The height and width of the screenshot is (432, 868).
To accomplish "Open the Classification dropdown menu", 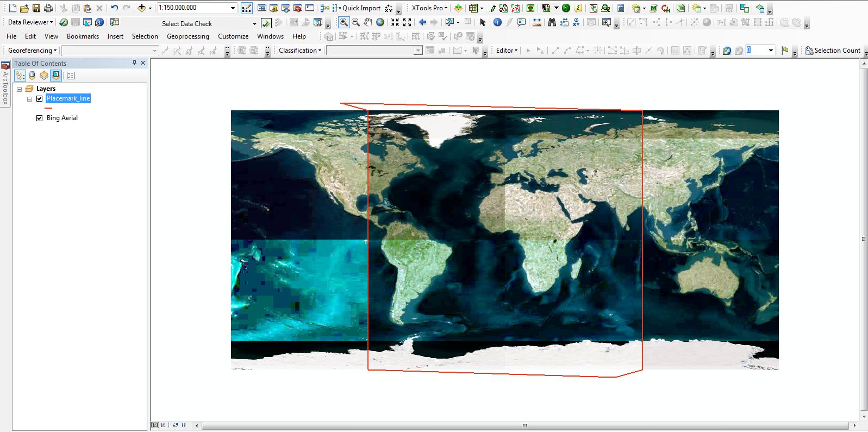I will pyautogui.click(x=300, y=51).
